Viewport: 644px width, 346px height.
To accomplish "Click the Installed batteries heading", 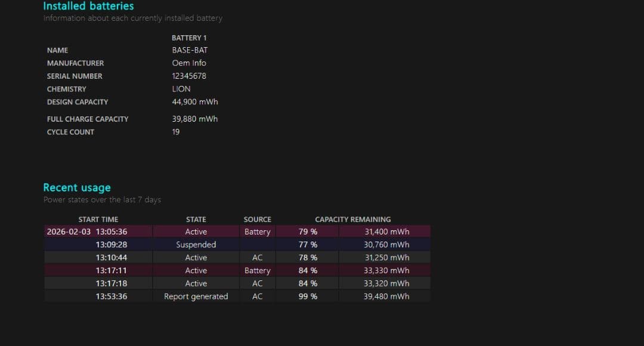I will pos(88,6).
